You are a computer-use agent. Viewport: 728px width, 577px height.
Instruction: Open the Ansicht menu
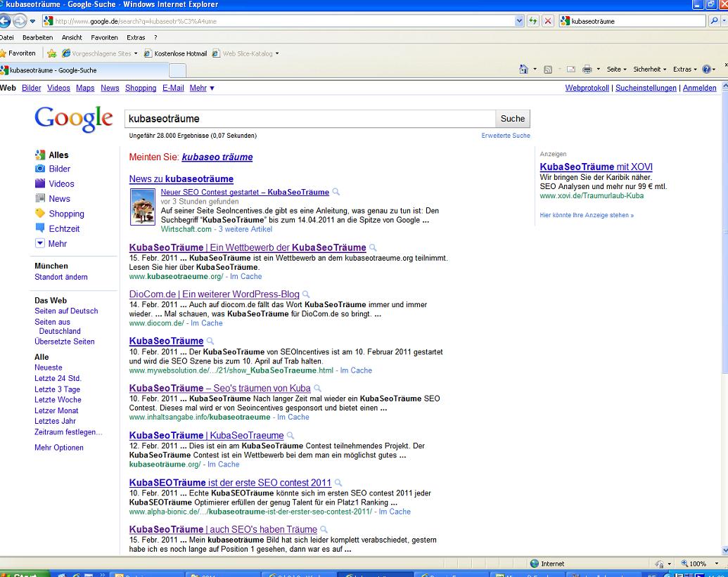point(72,37)
